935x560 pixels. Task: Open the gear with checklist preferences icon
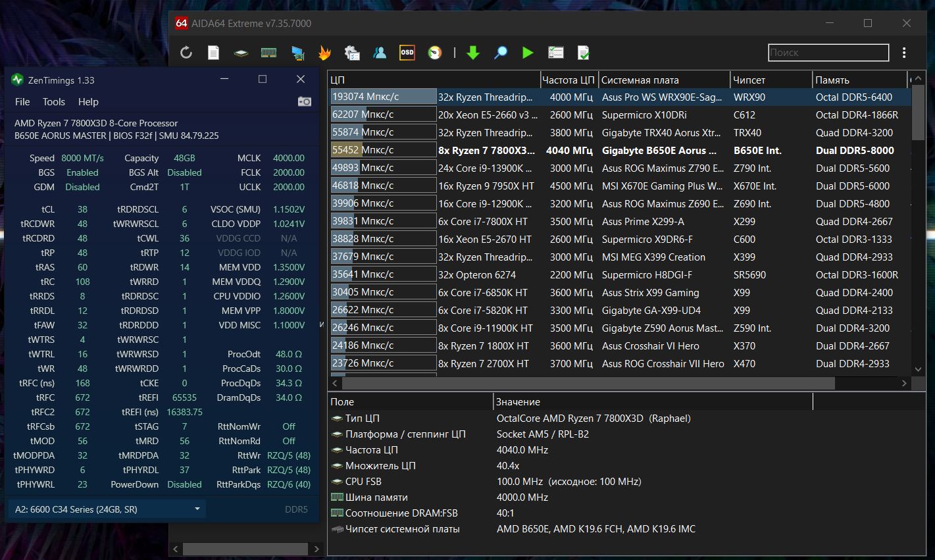click(x=352, y=53)
